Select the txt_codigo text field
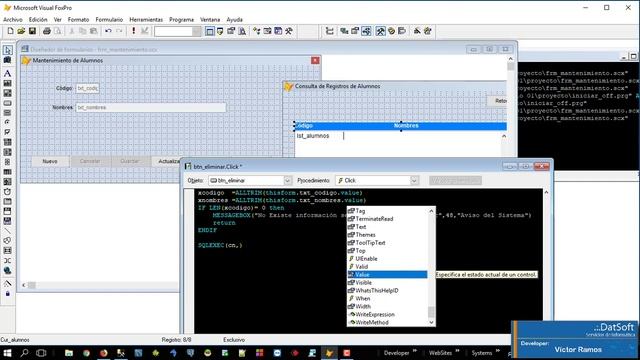 [x=87, y=88]
